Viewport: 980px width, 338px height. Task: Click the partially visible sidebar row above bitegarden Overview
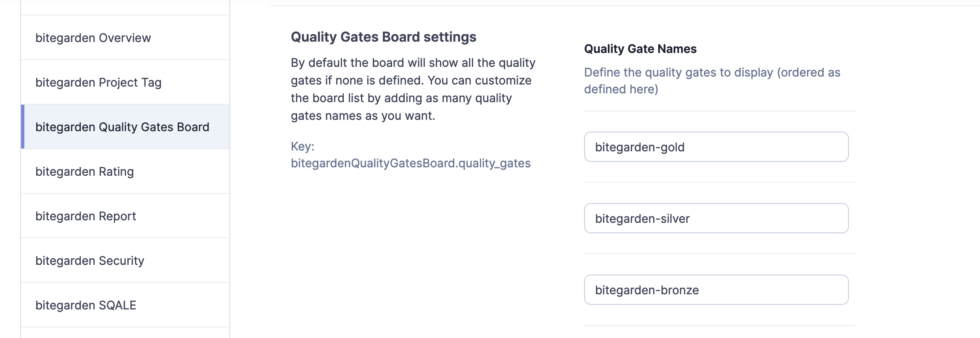(125, 7)
